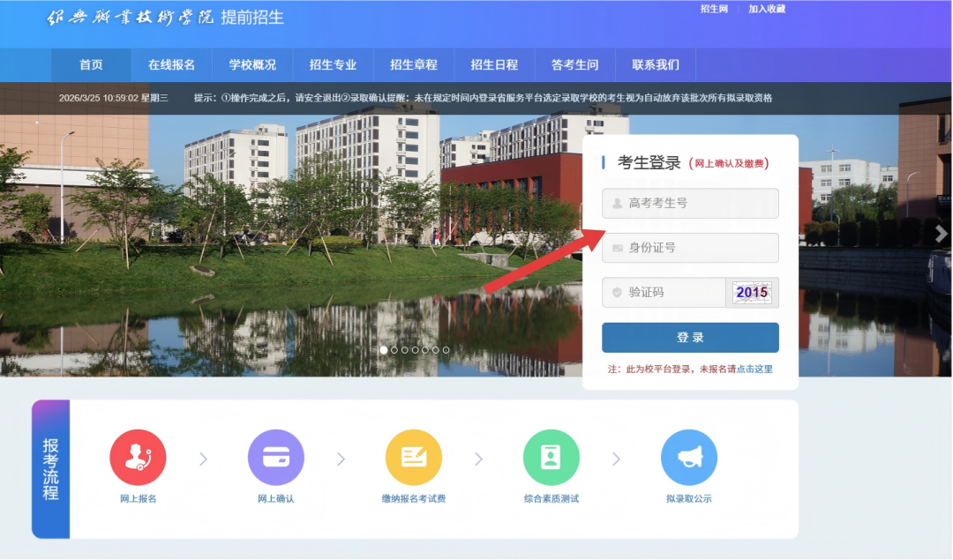Click the purple 网上确认 card icon
953x560 pixels.
pyautogui.click(x=275, y=457)
